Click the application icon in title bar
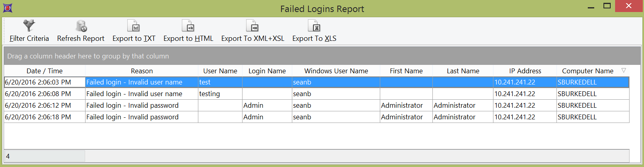 (7, 8)
